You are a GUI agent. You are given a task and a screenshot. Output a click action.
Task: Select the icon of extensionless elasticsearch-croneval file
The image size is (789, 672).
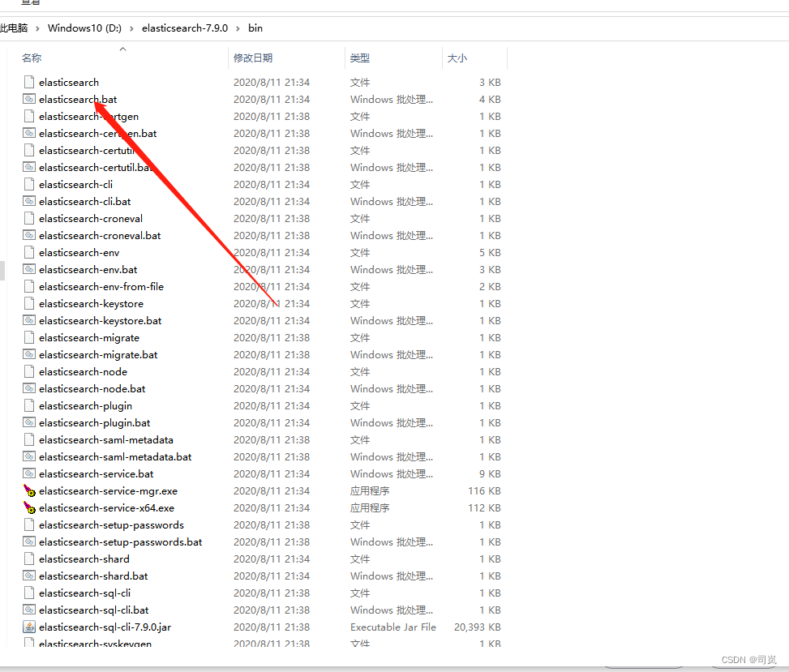[29, 218]
